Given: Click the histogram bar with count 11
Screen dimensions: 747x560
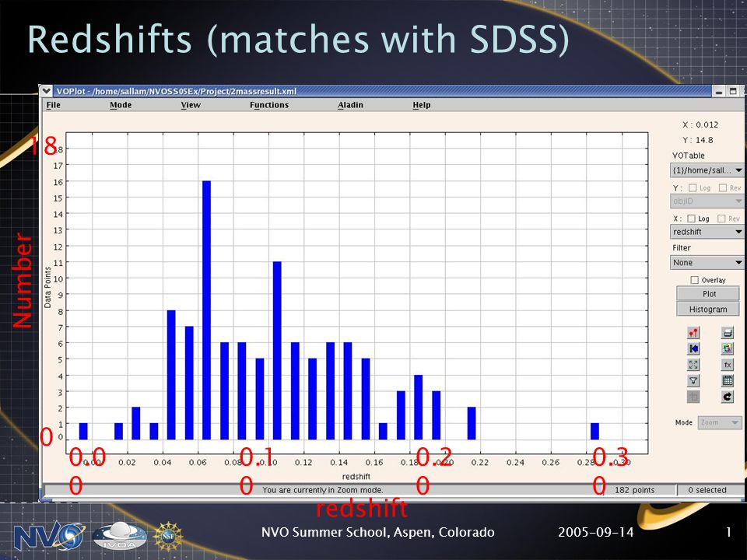Looking at the screenshot, I should (x=277, y=351).
